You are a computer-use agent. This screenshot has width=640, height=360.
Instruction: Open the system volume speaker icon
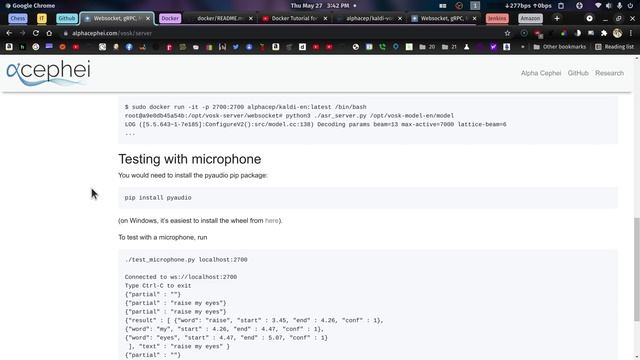[x=609, y=6]
